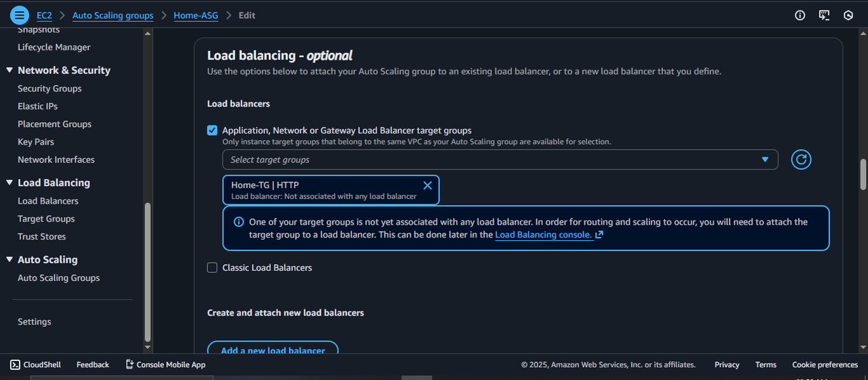Click Auto Scaling groups breadcrumb link
Screen dimensions: 868x380
(x=113, y=15)
